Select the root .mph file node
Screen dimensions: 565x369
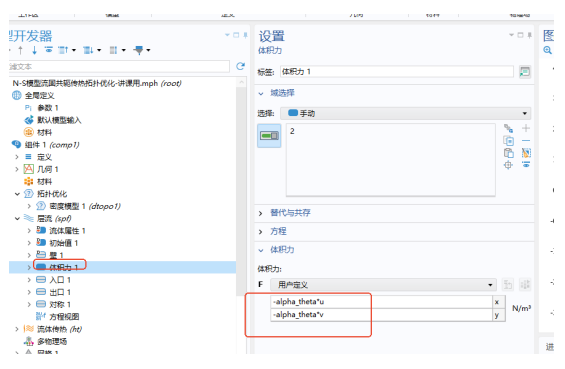97,83
